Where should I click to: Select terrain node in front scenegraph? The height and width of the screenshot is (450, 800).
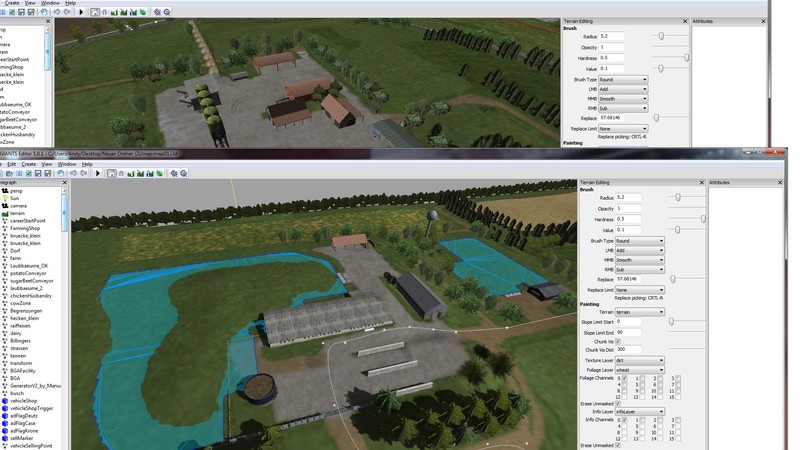click(x=17, y=213)
